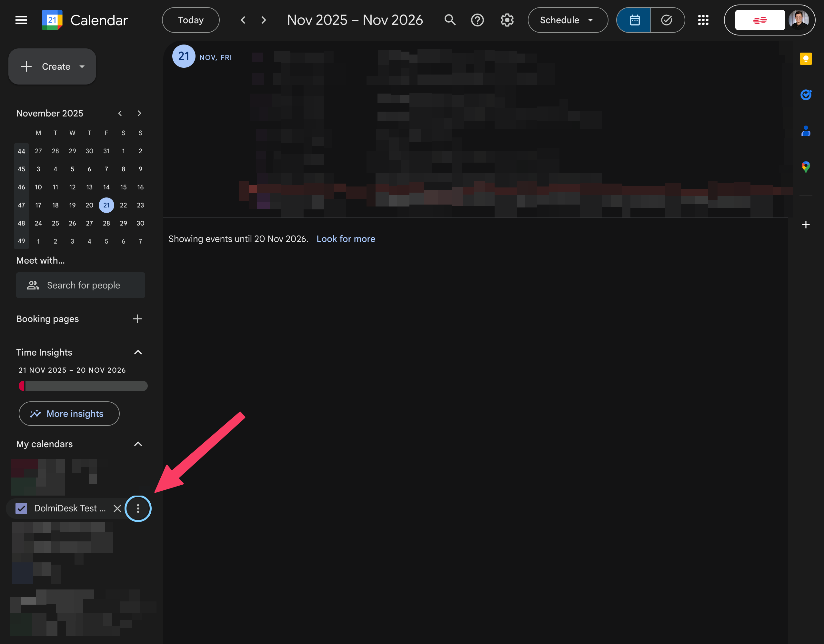Click the Look for more link
The height and width of the screenshot is (644, 824).
tap(346, 239)
